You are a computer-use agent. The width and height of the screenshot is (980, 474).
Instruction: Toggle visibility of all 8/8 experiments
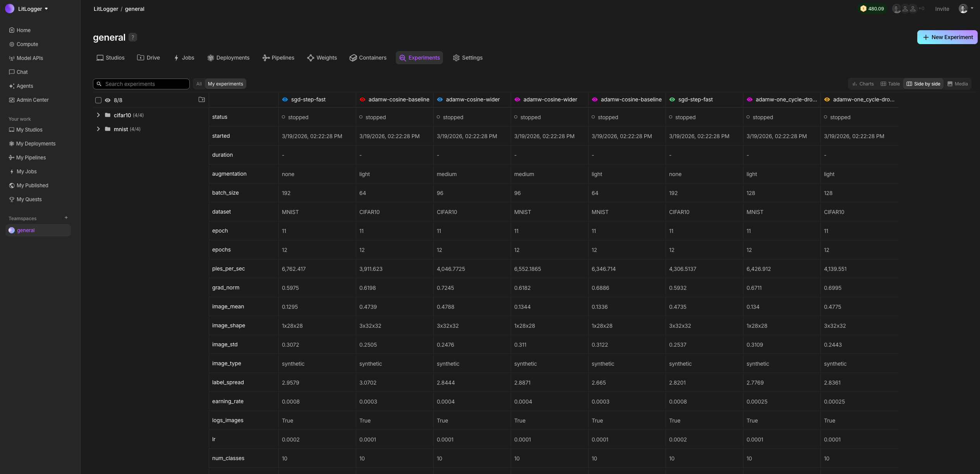[x=108, y=100]
